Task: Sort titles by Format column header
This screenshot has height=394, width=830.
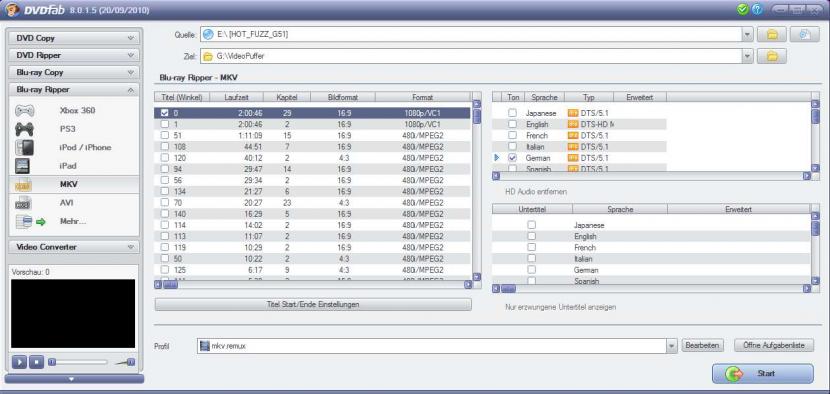Action: pos(422,97)
